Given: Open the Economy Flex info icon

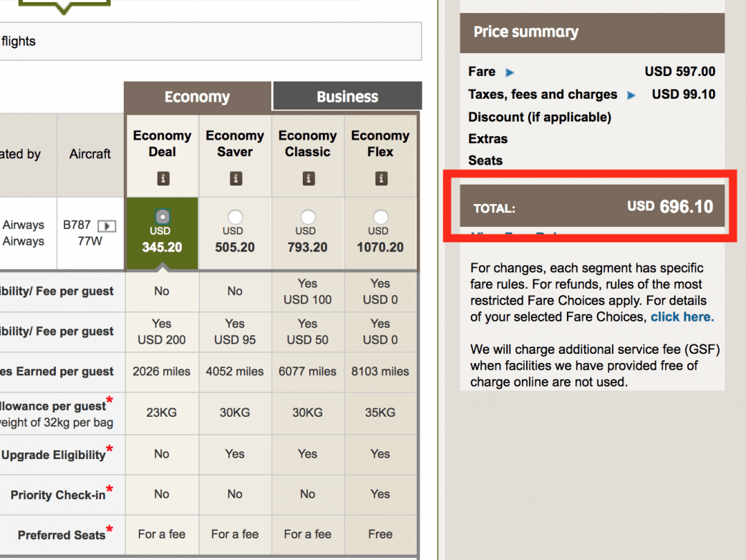Looking at the screenshot, I should click(381, 178).
